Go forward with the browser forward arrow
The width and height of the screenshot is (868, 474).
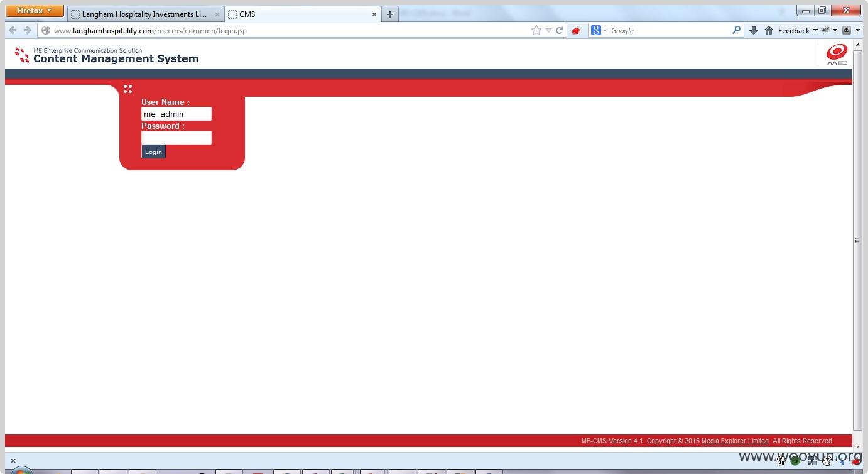tap(28, 30)
